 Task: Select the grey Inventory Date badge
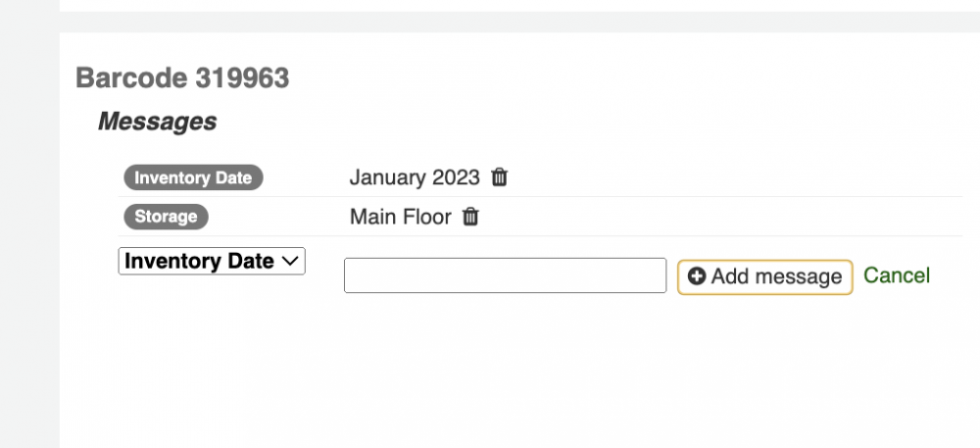193,177
